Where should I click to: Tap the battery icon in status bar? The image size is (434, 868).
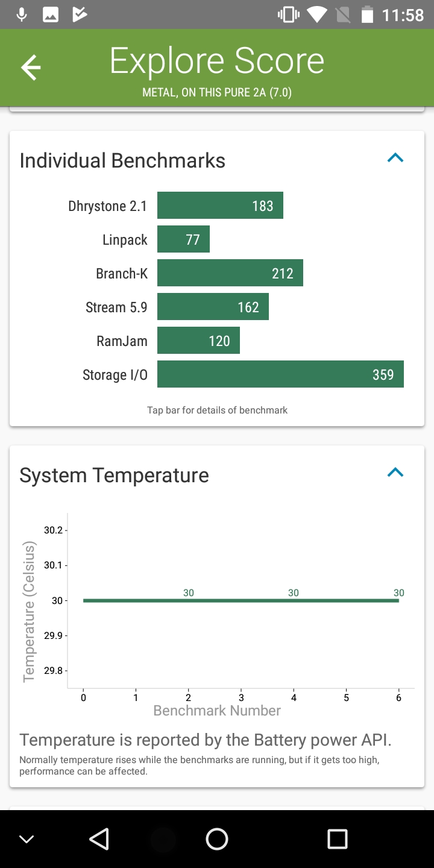[367, 14]
